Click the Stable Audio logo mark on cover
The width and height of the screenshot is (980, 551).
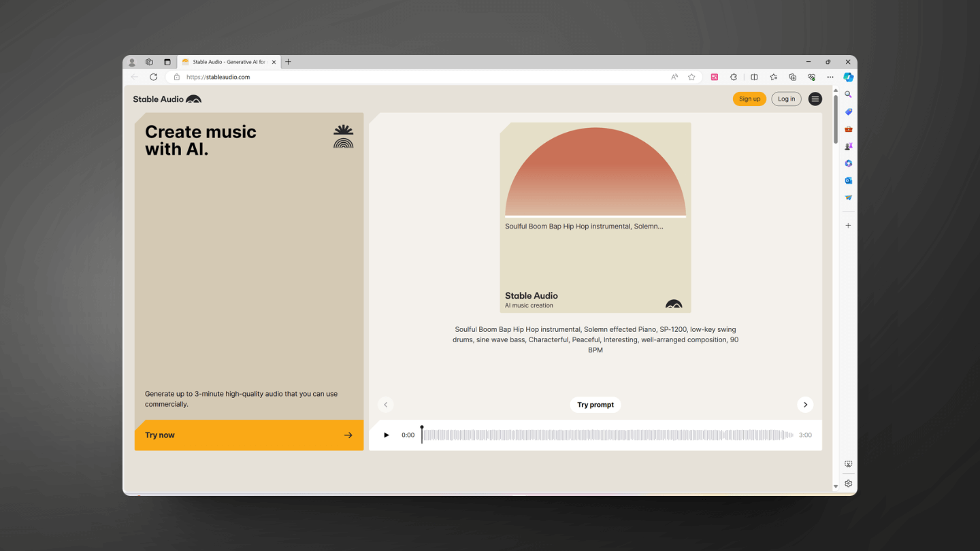[x=674, y=304]
